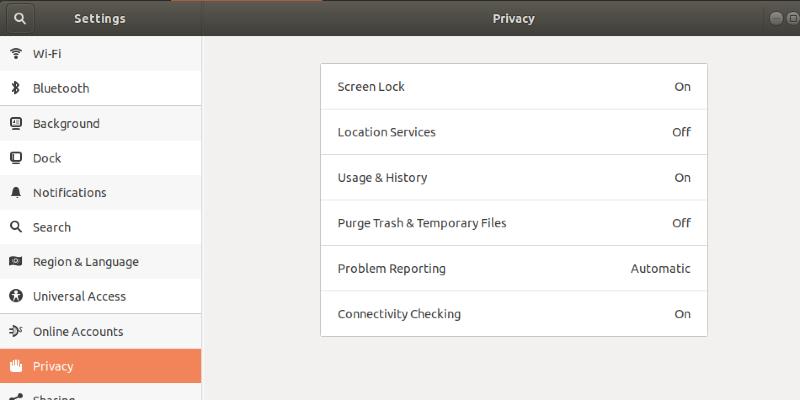Click the Region & Language icon
This screenshot has height=400, width=800.
[16, 262]
